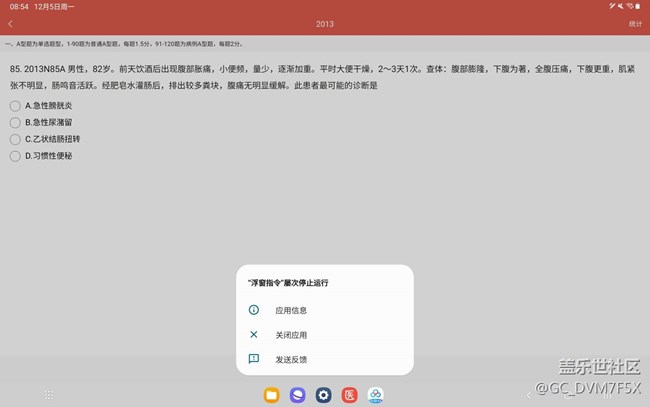
Task: Click the X icon beside 关闭应用
Action: point(253,335)
